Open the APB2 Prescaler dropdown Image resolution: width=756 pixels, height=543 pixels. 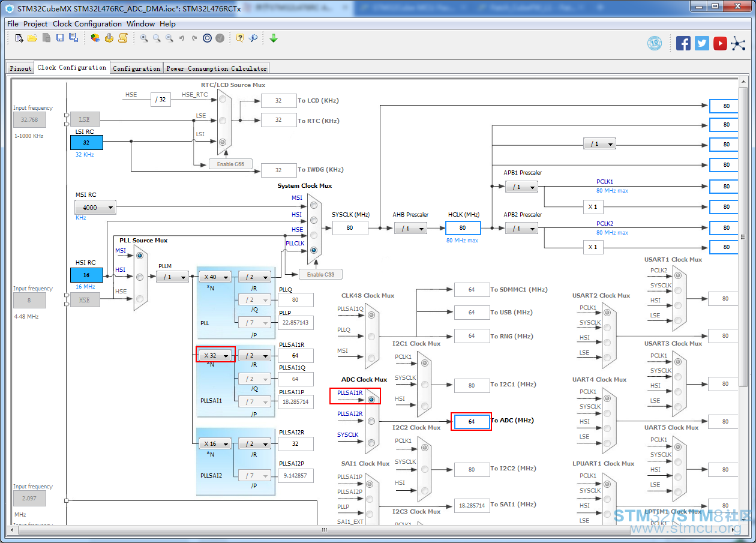click(x=521, y=228)
